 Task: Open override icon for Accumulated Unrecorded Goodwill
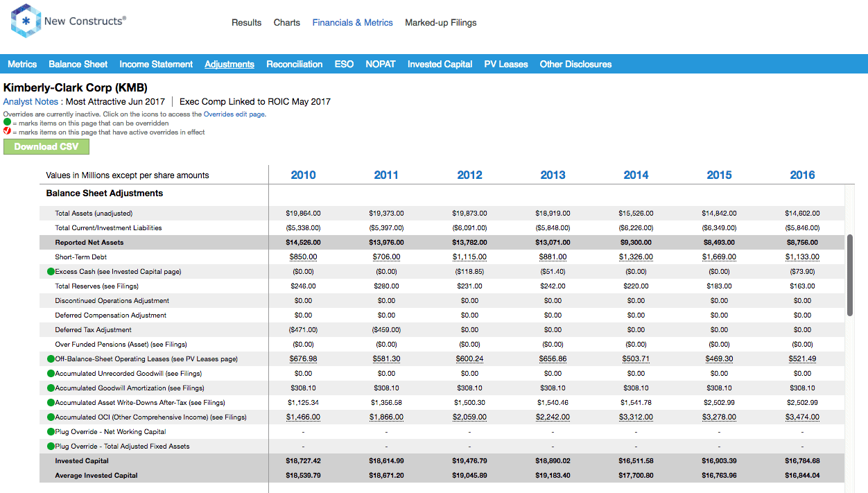51,374
